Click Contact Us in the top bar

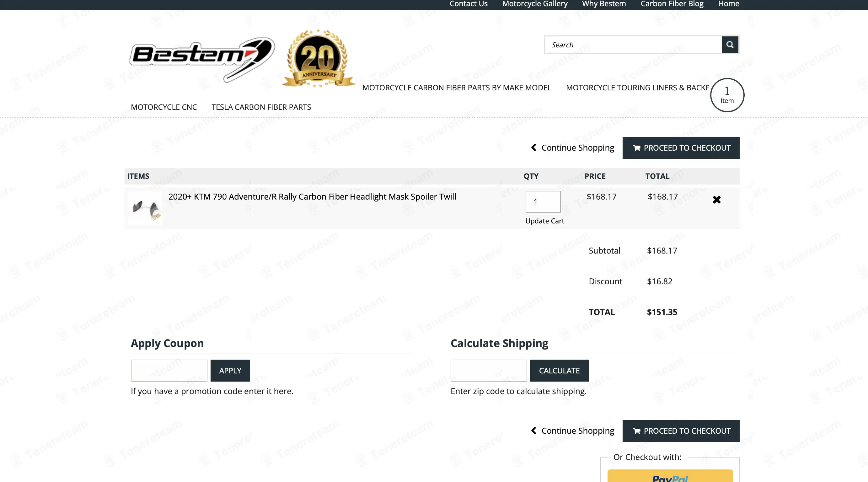469,4
